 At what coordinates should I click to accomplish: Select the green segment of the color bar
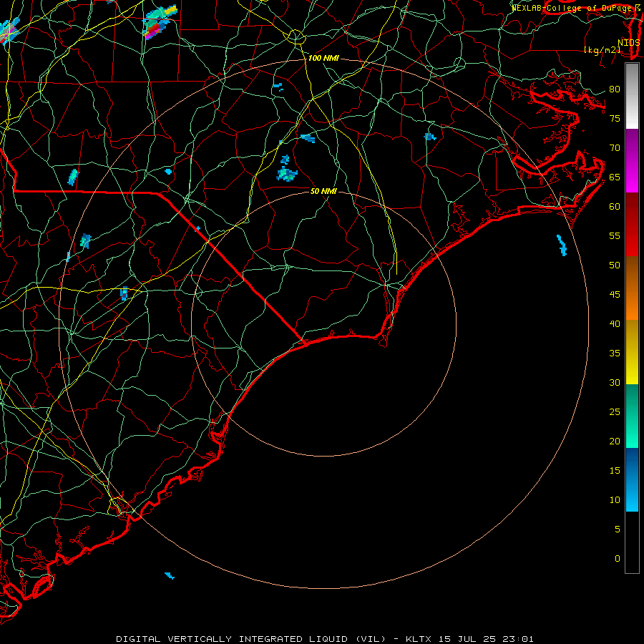pos(632,416)
